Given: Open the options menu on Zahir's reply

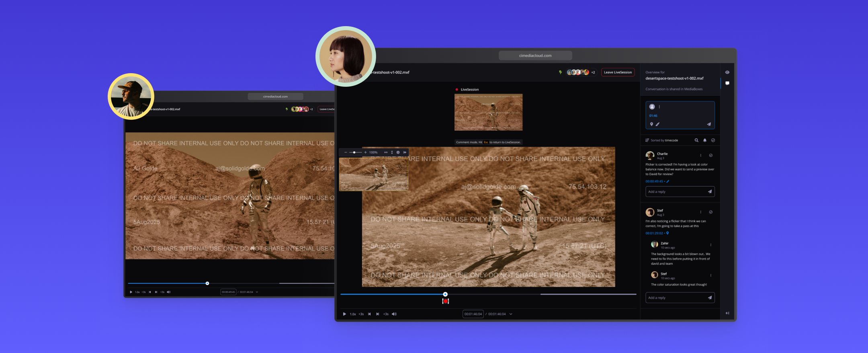Looking at the screenshot, I should click(711, 245).
